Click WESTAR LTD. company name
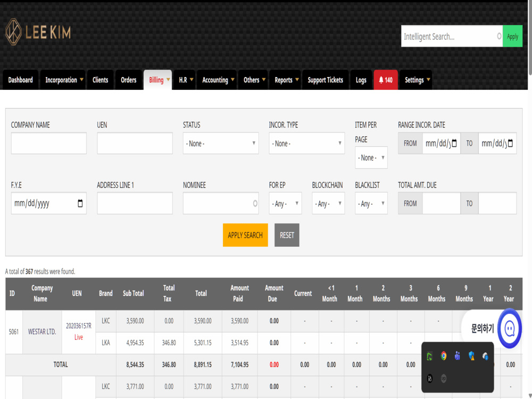The height and width of the screenshot is (399, 532). click(42, 332)
